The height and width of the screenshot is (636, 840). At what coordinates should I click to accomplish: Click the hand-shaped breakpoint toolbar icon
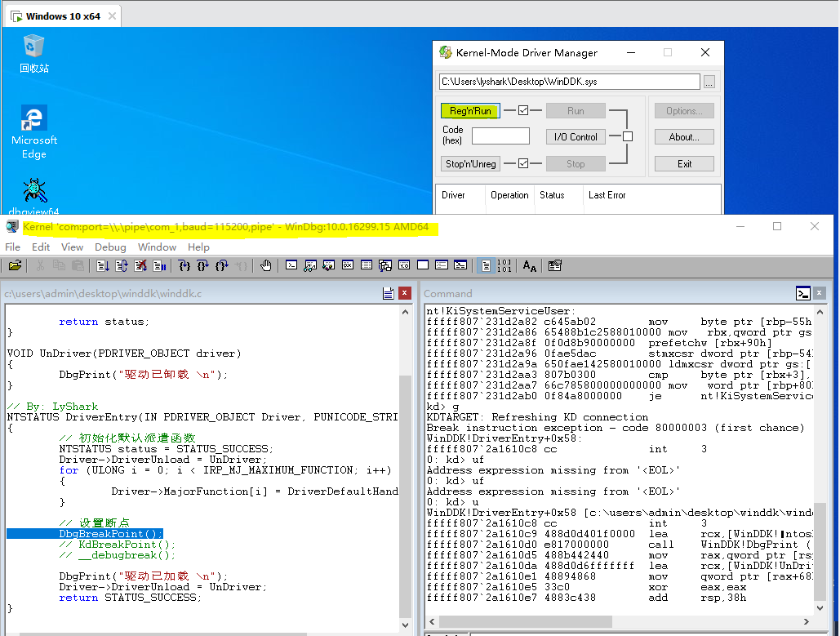[x=266, y=265]
